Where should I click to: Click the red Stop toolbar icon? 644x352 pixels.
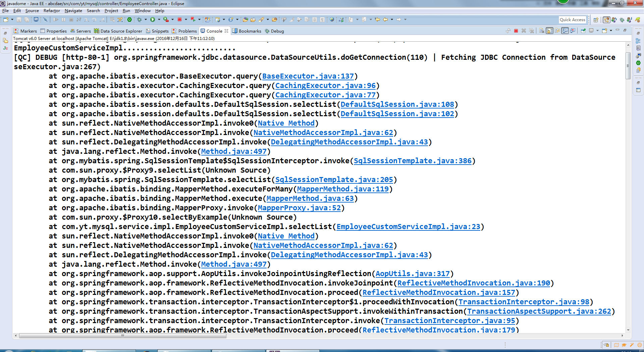[179, 19]
